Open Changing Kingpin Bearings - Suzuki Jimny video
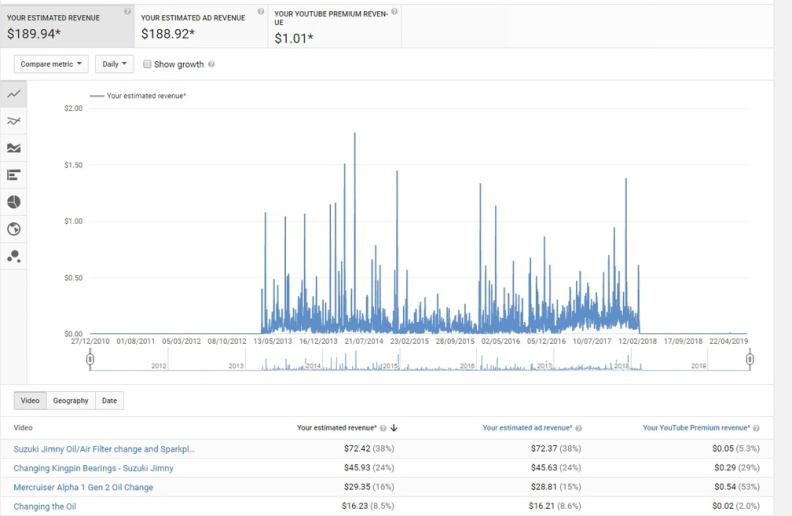The height and width of the screenshot is (516, 792). pos(93,468)
